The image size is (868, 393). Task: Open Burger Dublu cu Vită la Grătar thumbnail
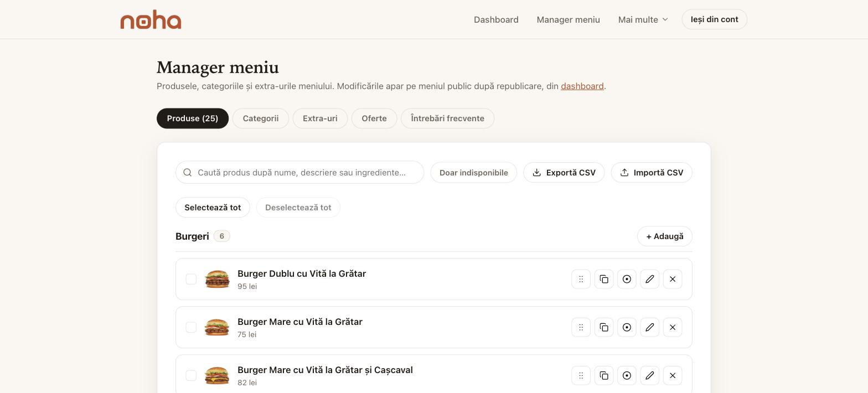click(217, 279)
